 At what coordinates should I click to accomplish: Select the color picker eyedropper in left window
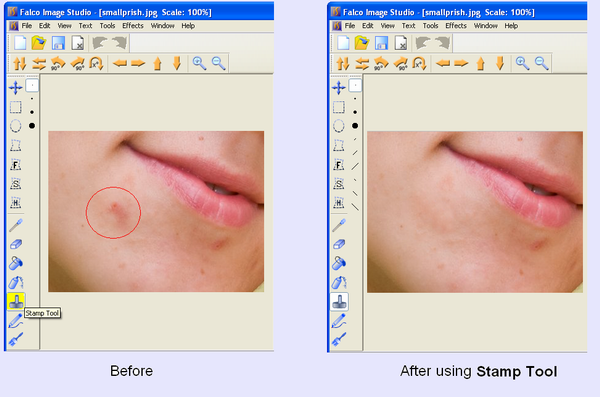(16, 225)
